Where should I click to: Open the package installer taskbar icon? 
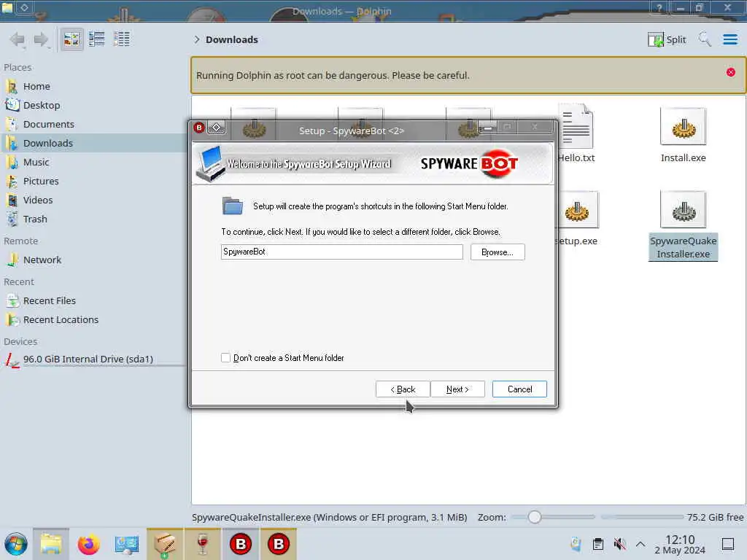pyautogui.click(x=164, y=544)
